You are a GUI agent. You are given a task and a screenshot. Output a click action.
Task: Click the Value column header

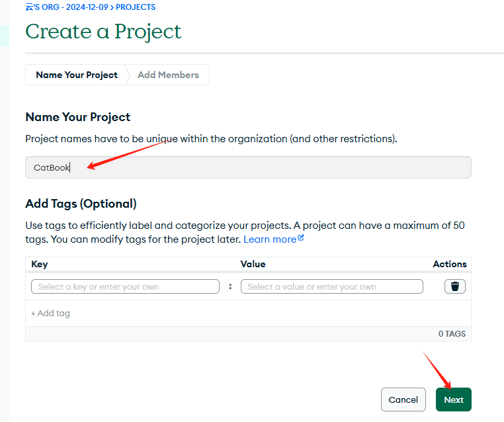pos(253,264)
